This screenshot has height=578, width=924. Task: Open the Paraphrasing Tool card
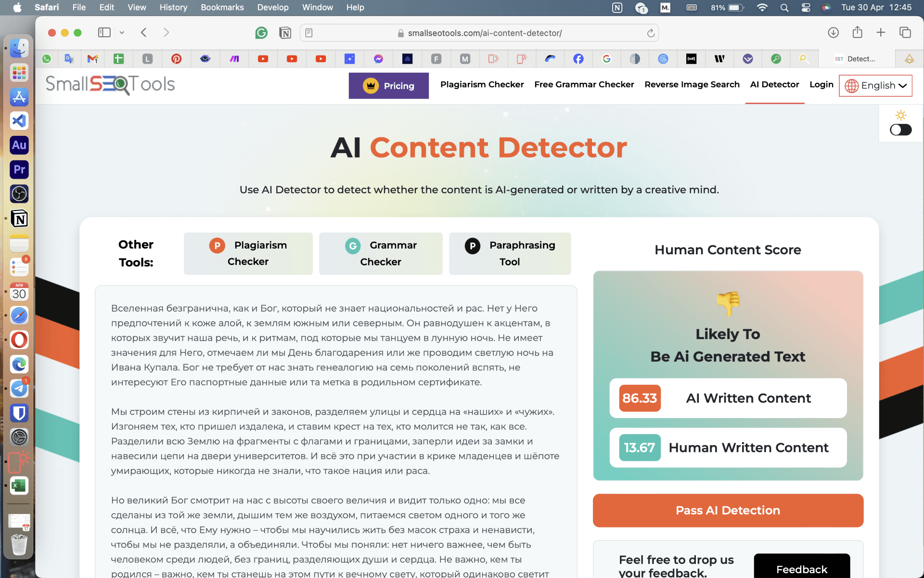[x=510, y=253]
